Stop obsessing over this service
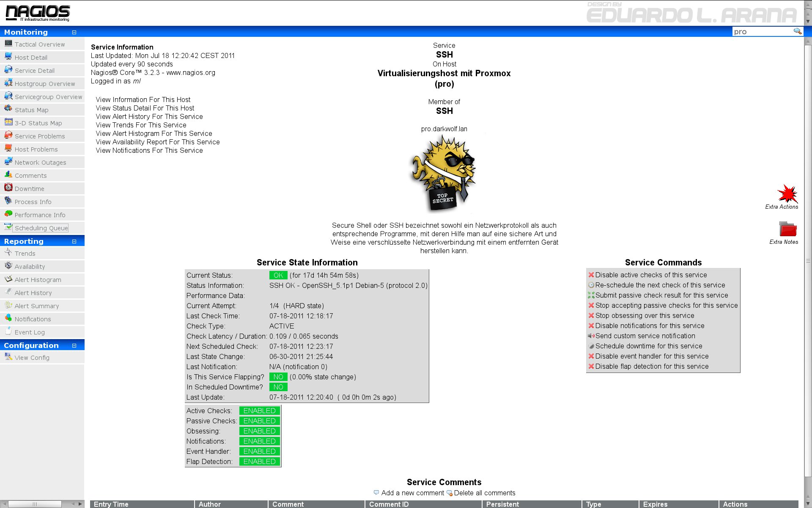812x508 pixels. pos(645,316)
